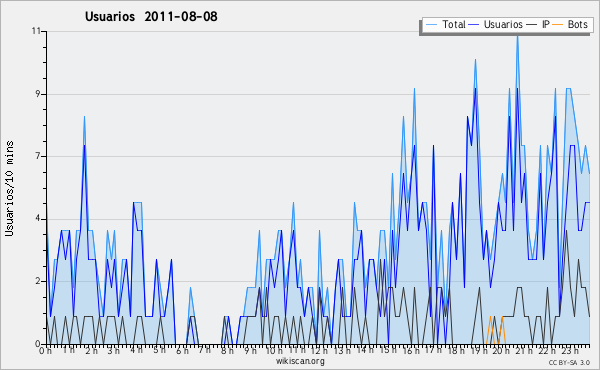Screen dimensions: 600x370
Task: Click the Total peak near 21 h
Action: point(517,36)
